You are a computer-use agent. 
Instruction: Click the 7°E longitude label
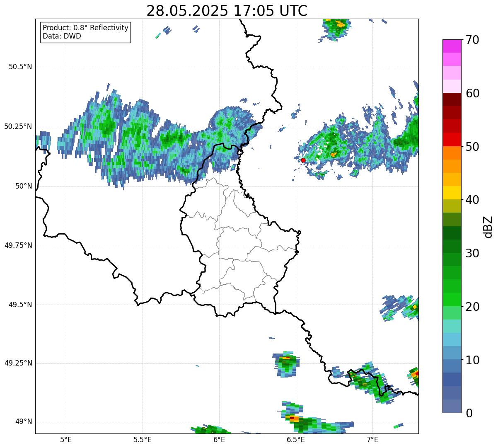click(x=372, y=440)
